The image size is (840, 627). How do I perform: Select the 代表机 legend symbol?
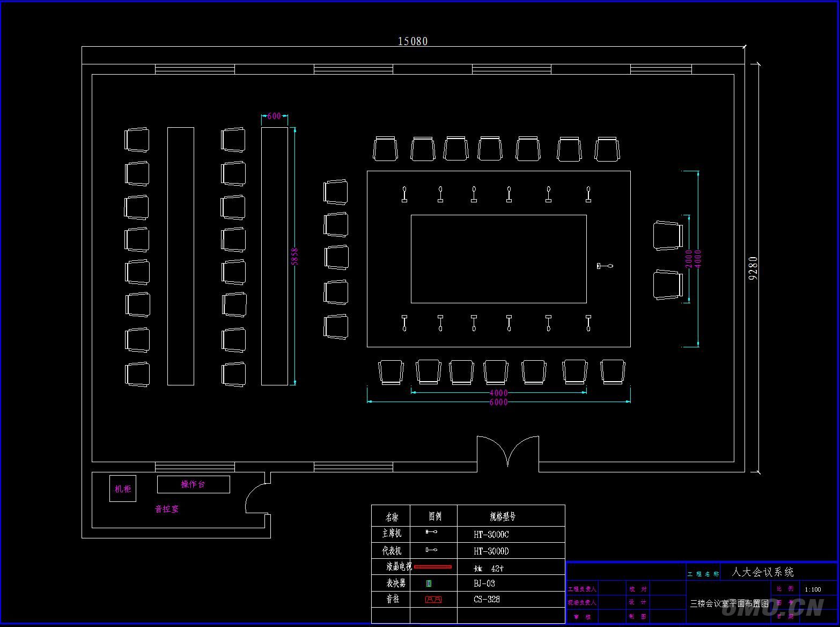(x=431, y=550)
